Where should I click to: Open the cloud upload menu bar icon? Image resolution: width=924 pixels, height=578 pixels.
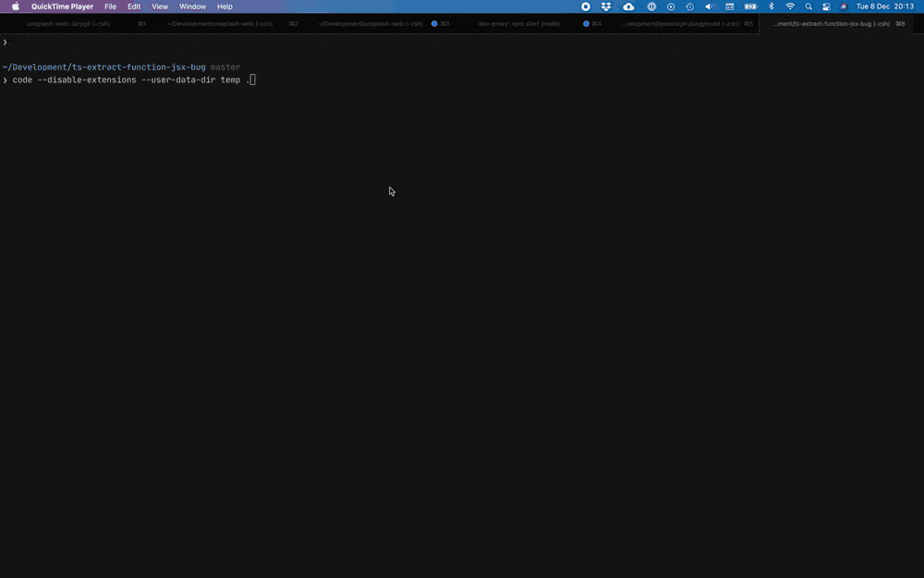click(627, 6)
